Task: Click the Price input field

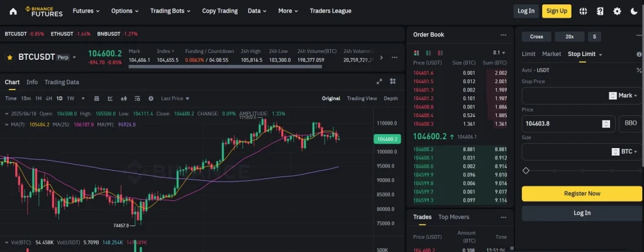Action: pyautogui.click(x=561, y=124)
